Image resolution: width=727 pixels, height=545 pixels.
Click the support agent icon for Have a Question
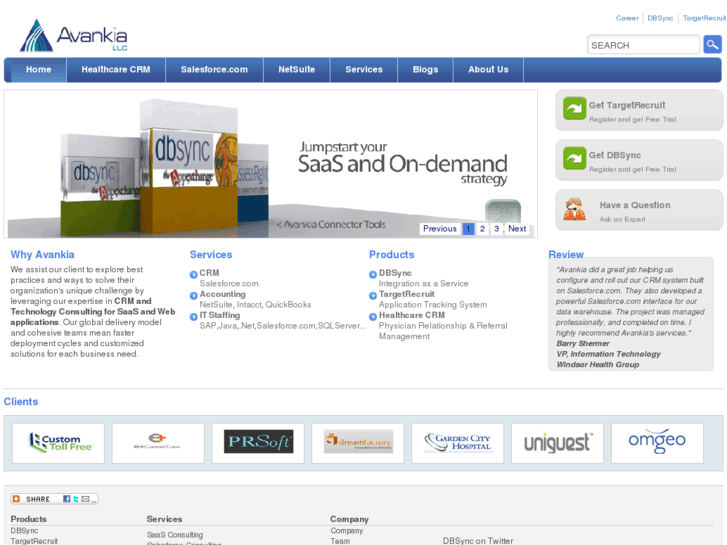click(574, 209)
